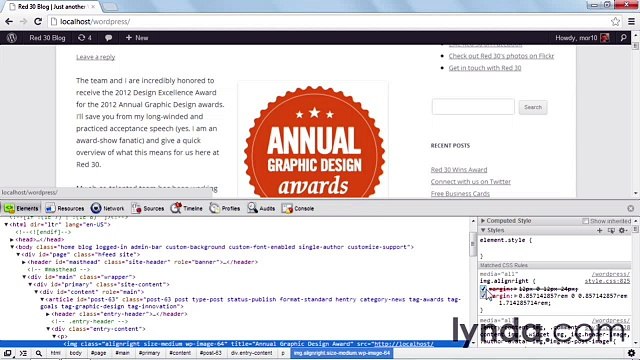
Task: Click the mor10 user avatar
Action: coord(604,38)
